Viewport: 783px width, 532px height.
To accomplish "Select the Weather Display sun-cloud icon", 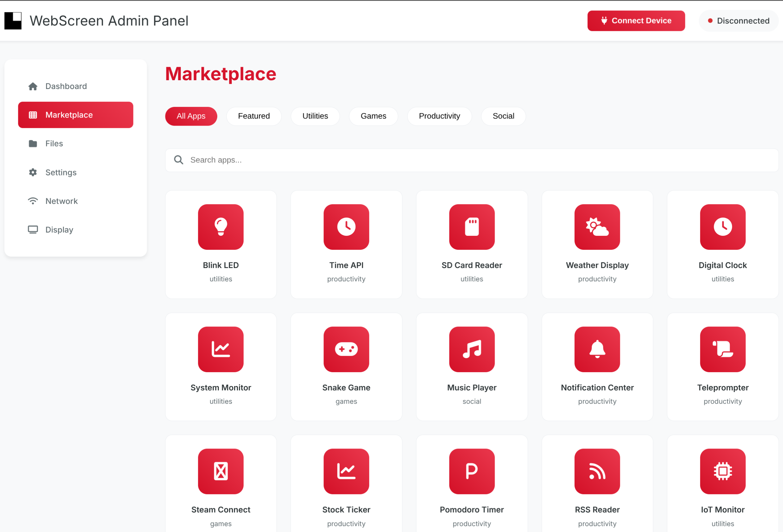I will 597,227.
